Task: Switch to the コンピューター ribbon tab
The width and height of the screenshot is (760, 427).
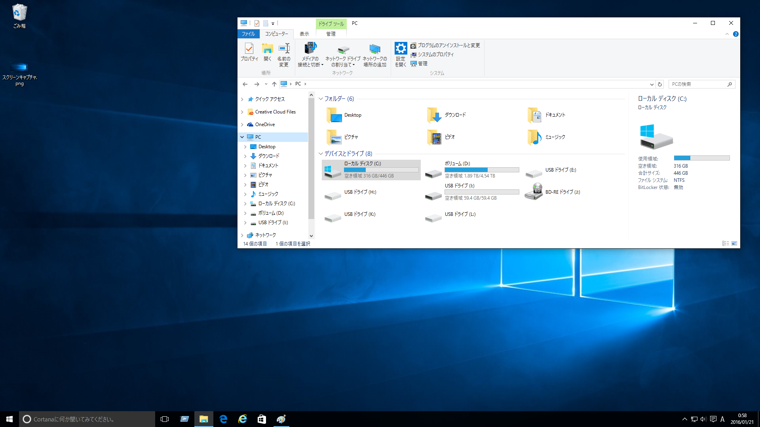Action: pyautogui.click(x=276, y=34)
